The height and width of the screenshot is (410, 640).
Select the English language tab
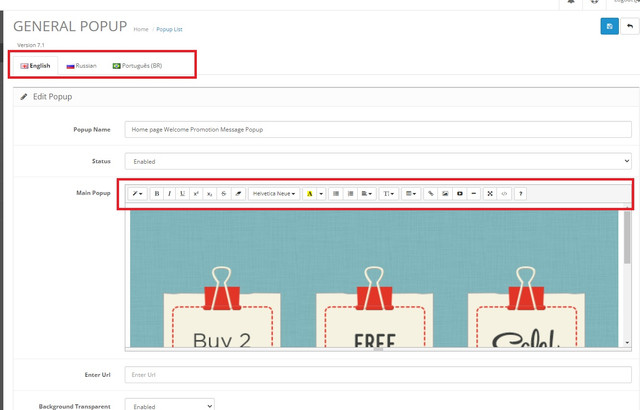tap(35, 66)
